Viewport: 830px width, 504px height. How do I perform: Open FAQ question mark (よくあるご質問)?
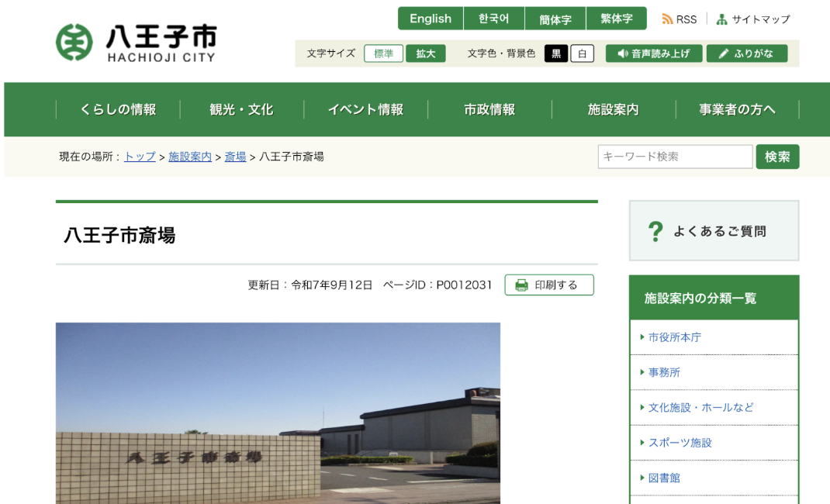pos(655,231)
